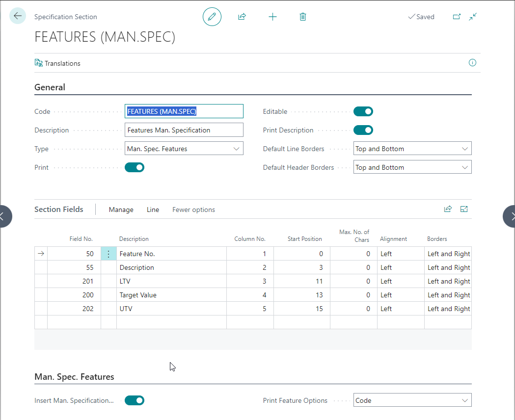Screen dimensions: 515x420
Task: Create a new record with plus icon
Action: (272, 17)
